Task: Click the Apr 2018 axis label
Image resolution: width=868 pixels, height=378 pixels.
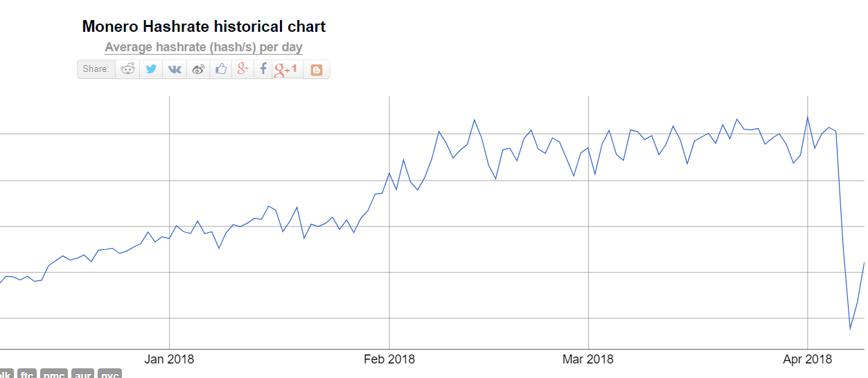Action: (807, 359)
